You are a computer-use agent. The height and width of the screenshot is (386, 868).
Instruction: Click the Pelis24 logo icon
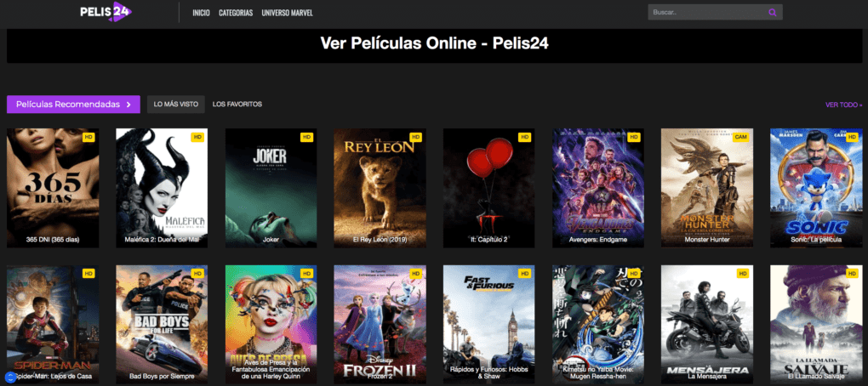(106, 12)
